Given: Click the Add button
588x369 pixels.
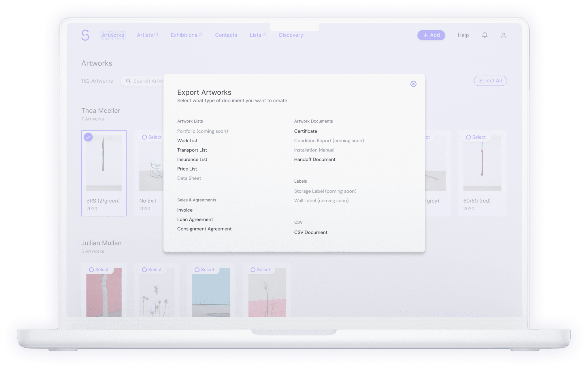Looking at the screenshot, I should pos(431,35).
